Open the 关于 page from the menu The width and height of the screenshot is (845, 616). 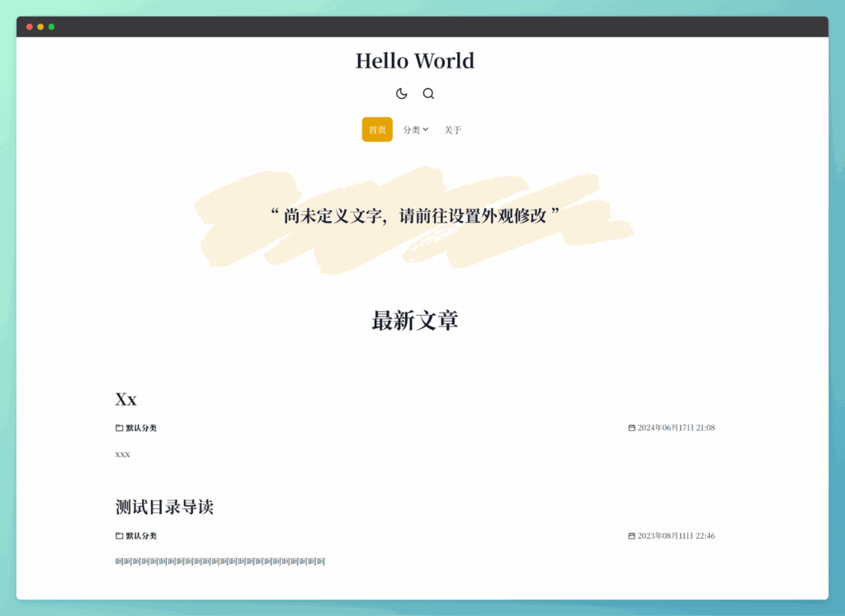pyautogui.click(x=453, y=129)
